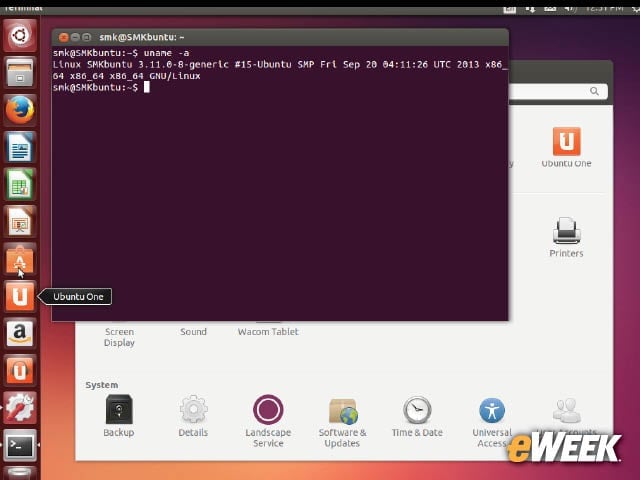Click the search magnifier icon in System Settings

click(594, 91)
